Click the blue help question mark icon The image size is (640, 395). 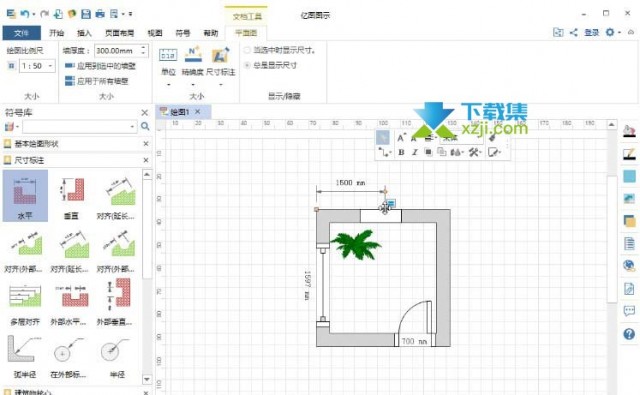tap(629, 334)
